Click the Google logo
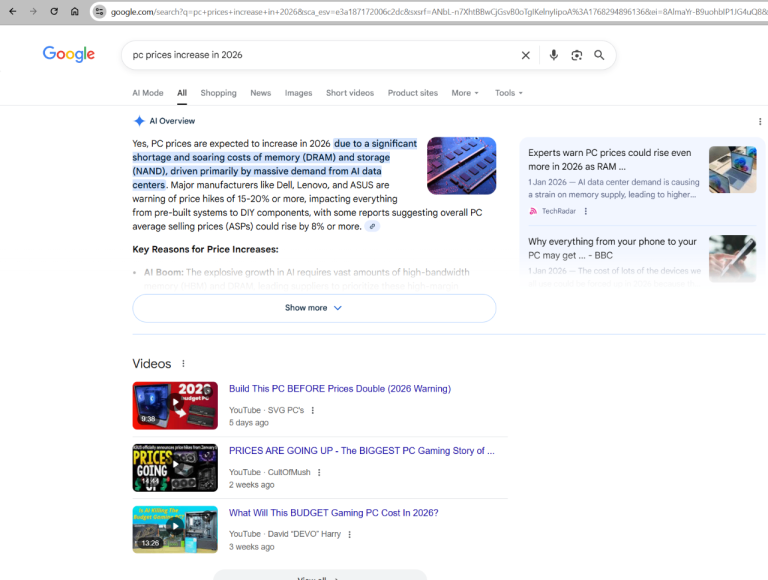The image size is (768, 580). [x=69, y=54]
